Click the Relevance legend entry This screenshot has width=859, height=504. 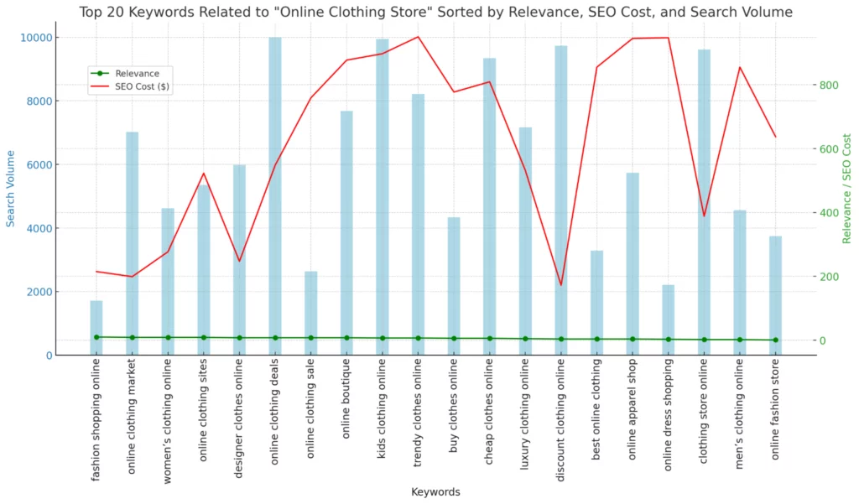pyautogui.click(x=137, y=74)
